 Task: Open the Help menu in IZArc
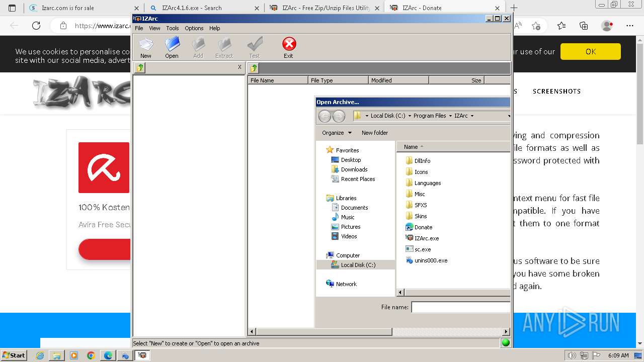tap(215, 28)
